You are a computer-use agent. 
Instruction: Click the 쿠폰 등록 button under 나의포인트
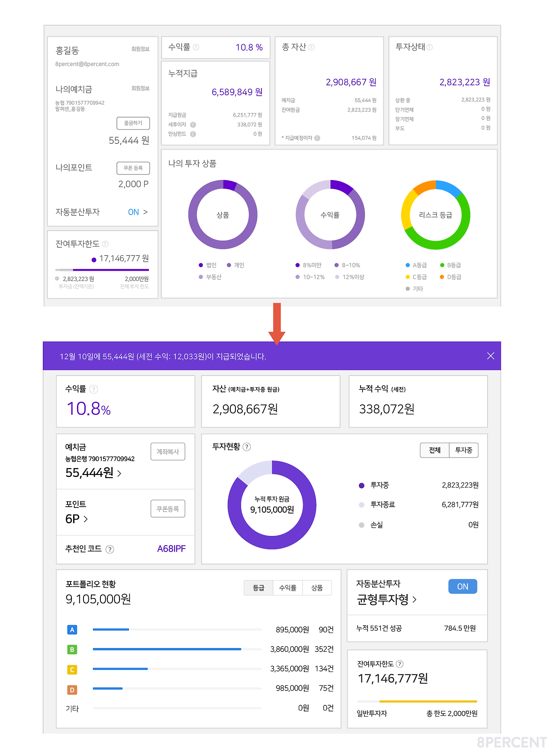[133, 168]
